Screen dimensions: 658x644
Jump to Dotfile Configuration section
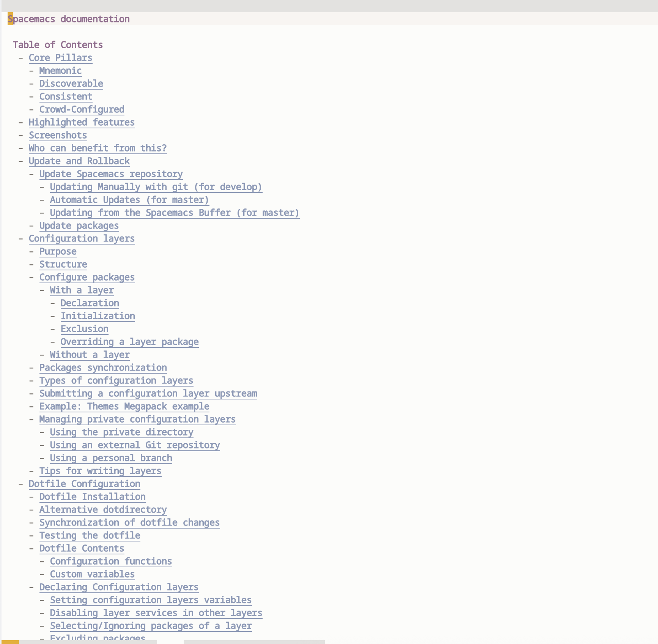pos(84,484)
